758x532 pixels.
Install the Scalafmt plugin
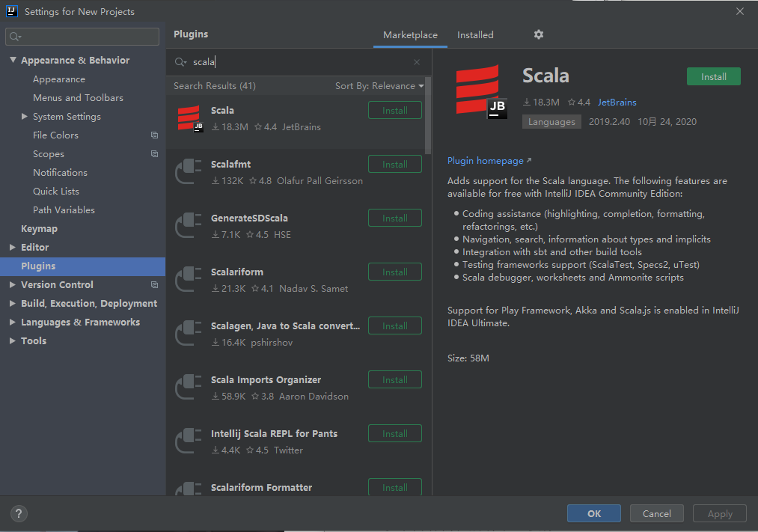[394, 165]
